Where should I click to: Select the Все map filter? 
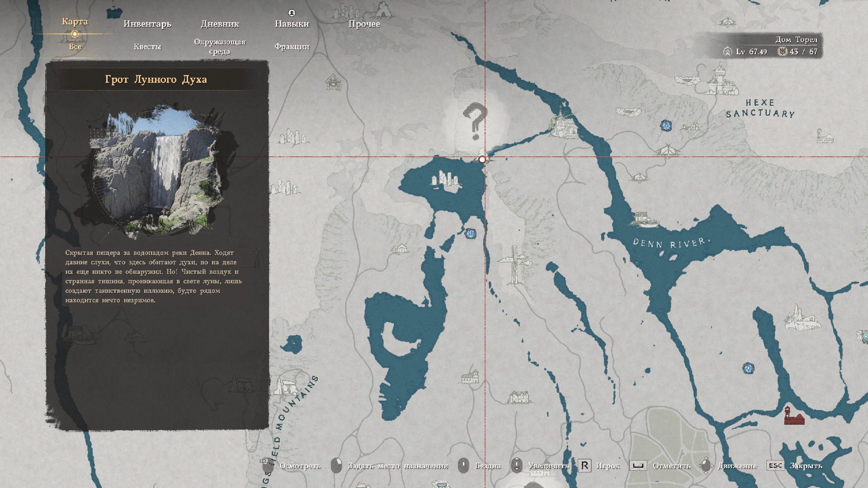coord(75,47)
